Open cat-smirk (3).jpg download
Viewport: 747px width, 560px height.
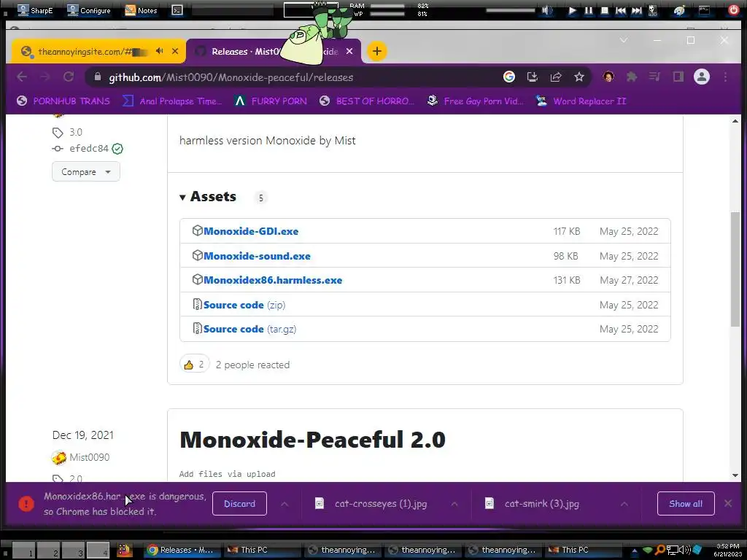(x=542, y=503)
